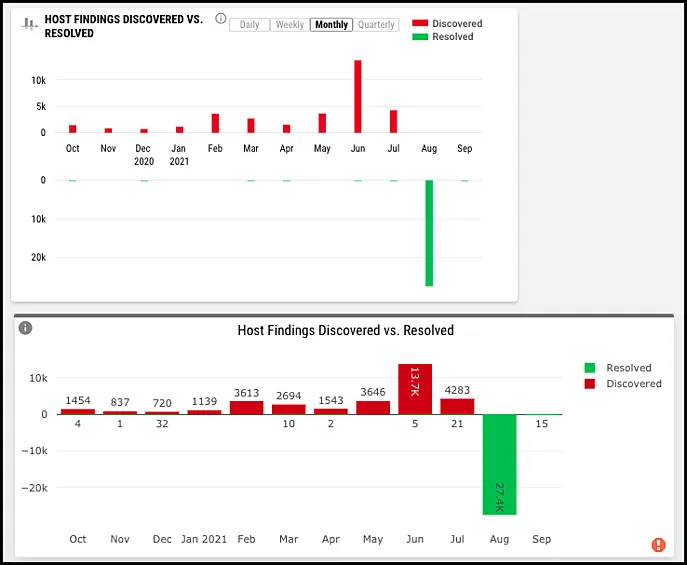Click the Jan 2021 axis label in the bottom chart
687x565 pixels.
204,539
